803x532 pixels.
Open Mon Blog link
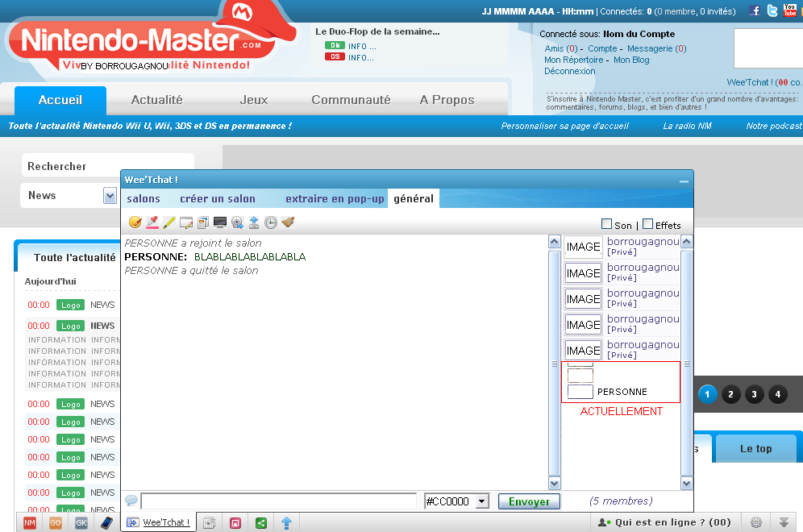point(631,60)
